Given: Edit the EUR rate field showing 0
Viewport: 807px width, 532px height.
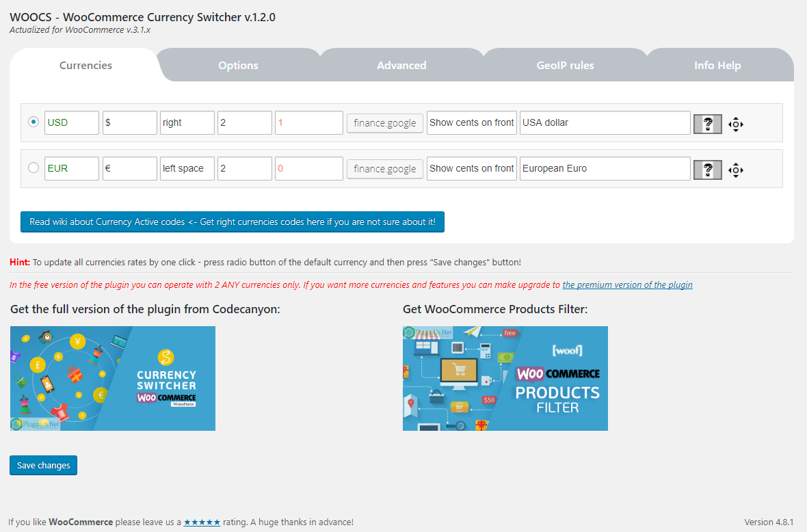Looking at the screenshot, I should [x=309, y=168].
